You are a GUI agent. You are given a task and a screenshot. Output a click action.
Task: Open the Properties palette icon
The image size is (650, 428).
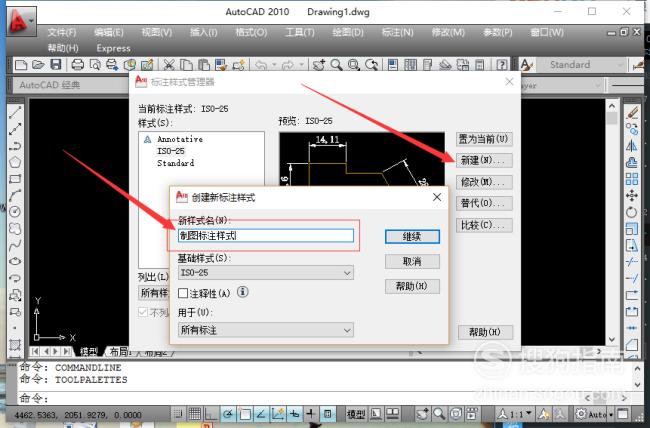[393, 65]
